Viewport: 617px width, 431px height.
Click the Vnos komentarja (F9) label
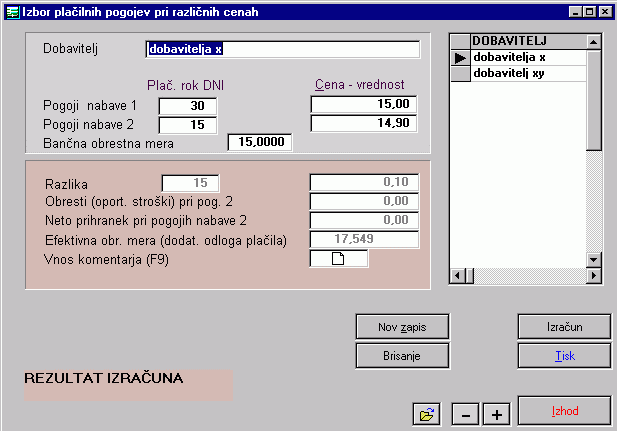106,260
